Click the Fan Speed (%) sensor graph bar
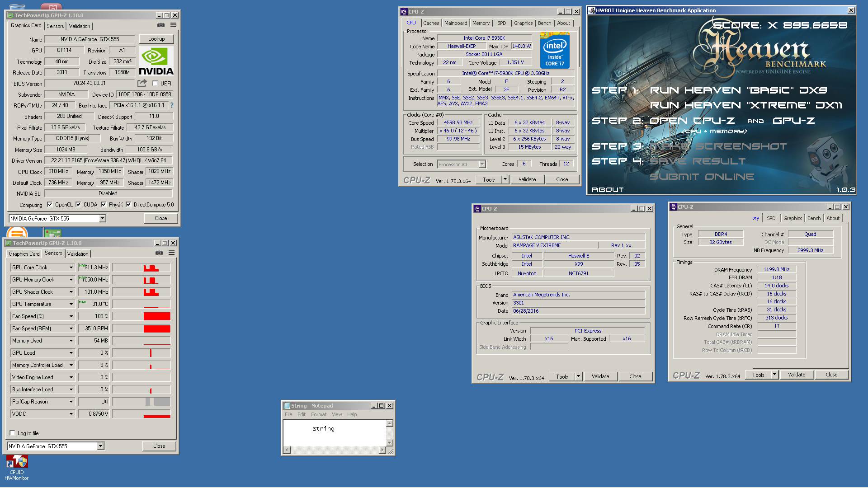This screenshot has height=488, width=868. click(142, 316)
